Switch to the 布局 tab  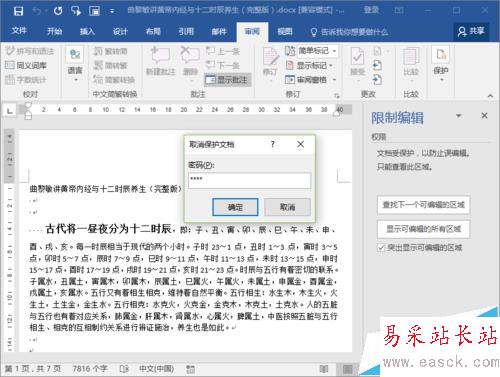point(153,31)
